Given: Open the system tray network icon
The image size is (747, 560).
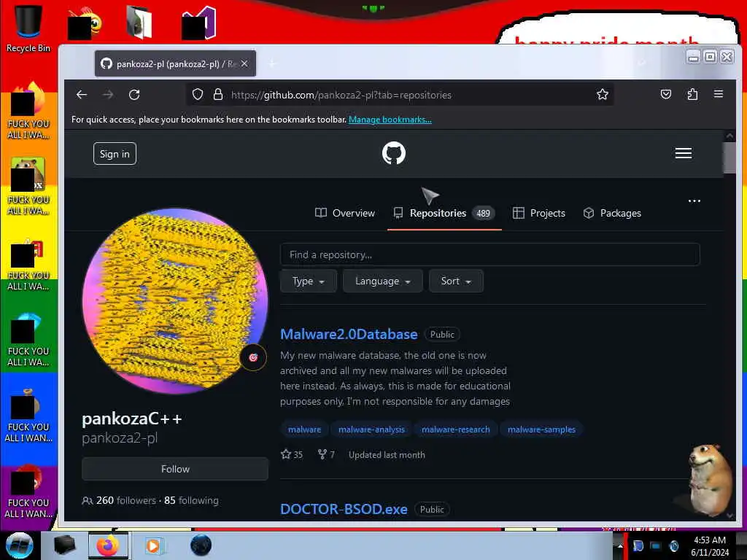Looking at the screenshot, I should (656, 546).
